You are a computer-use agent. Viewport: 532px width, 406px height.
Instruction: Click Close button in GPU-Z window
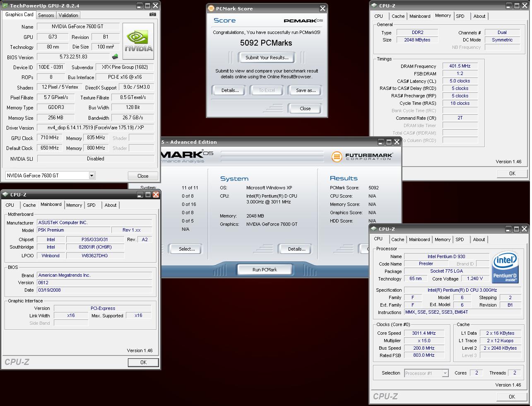pos(143,176)
